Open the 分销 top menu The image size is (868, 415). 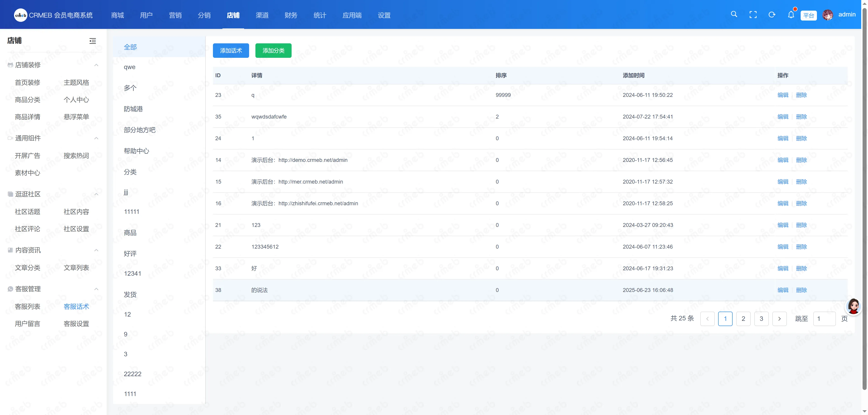(204, 15)
